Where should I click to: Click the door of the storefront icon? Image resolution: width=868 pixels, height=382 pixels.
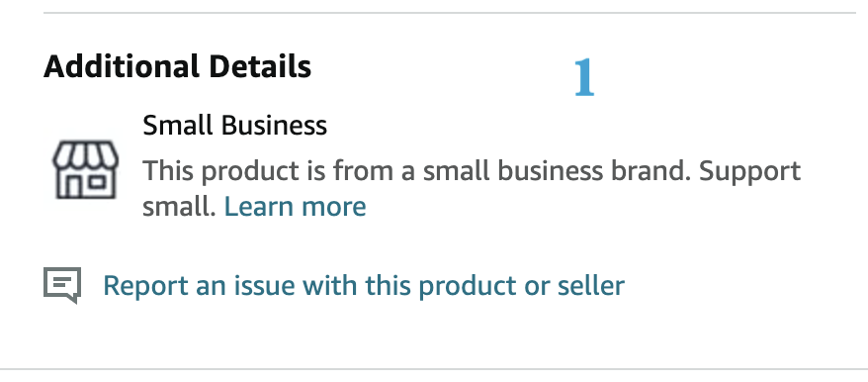tap(73, 187)
